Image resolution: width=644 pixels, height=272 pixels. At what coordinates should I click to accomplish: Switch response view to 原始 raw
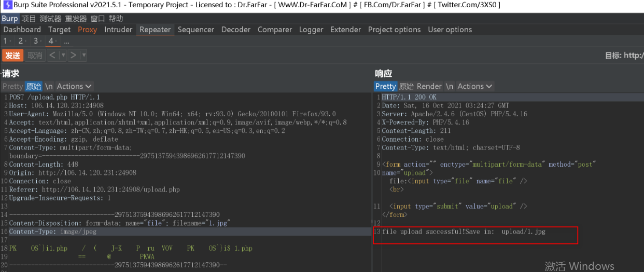tap(406, 86)
